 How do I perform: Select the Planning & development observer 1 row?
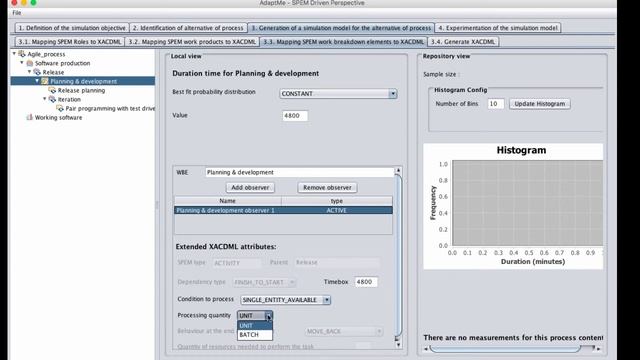click(283, 210)
